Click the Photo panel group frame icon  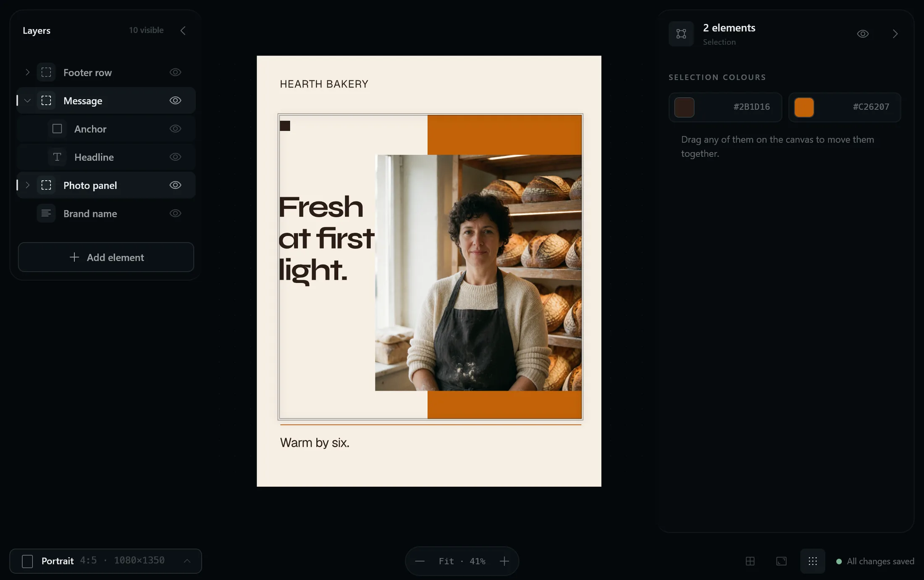coord(46,185)
